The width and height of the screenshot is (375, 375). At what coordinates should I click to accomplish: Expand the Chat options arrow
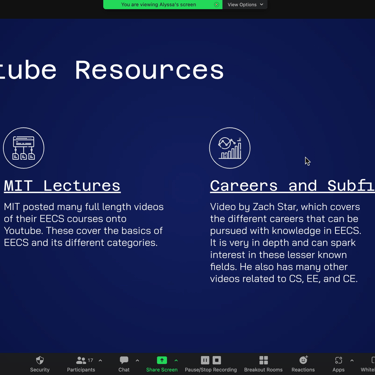(x=137, y=360)
